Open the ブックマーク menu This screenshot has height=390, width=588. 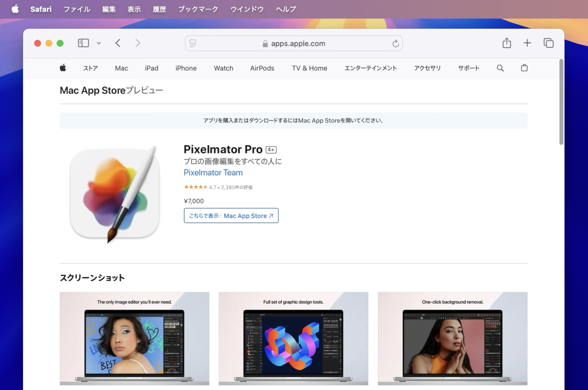[198, 9]
